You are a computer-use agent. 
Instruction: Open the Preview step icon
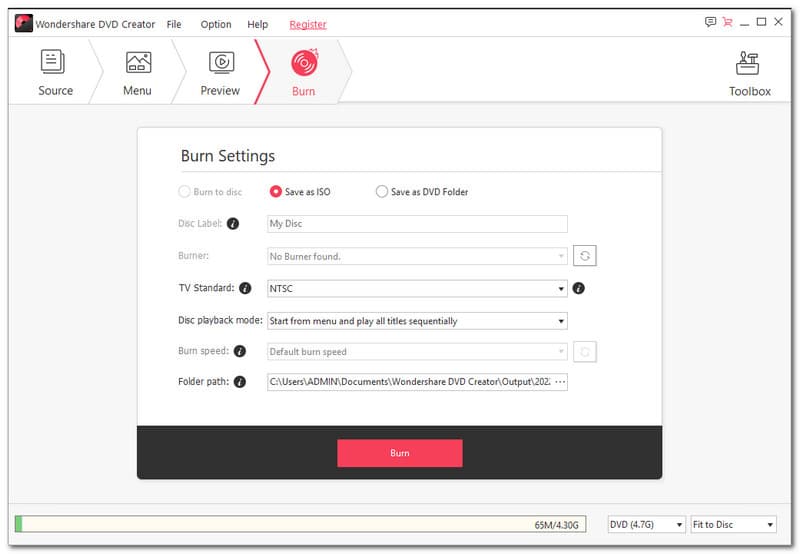(x=221, y=62)
